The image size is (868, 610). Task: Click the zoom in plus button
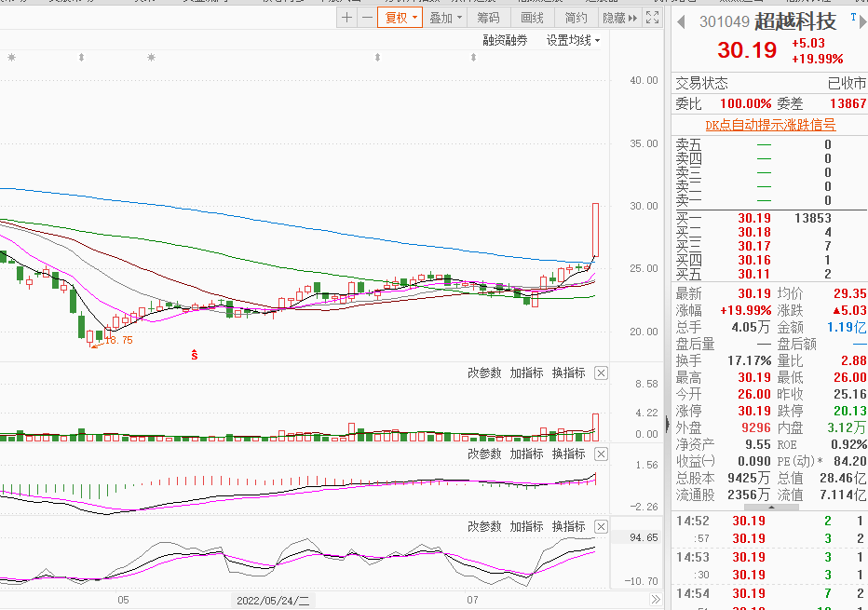[x=347, y=18]
